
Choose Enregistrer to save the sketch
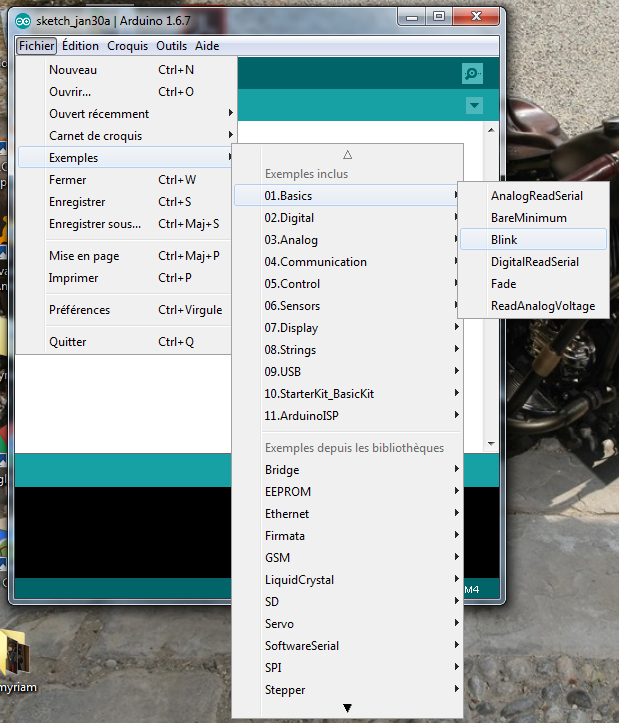[x=125, y=202]
